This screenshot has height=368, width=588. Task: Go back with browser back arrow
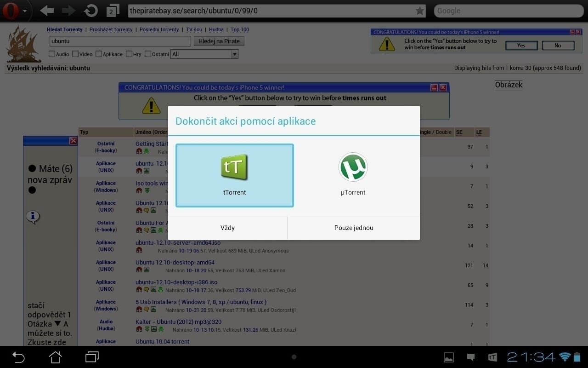click(x=47, y=11)
